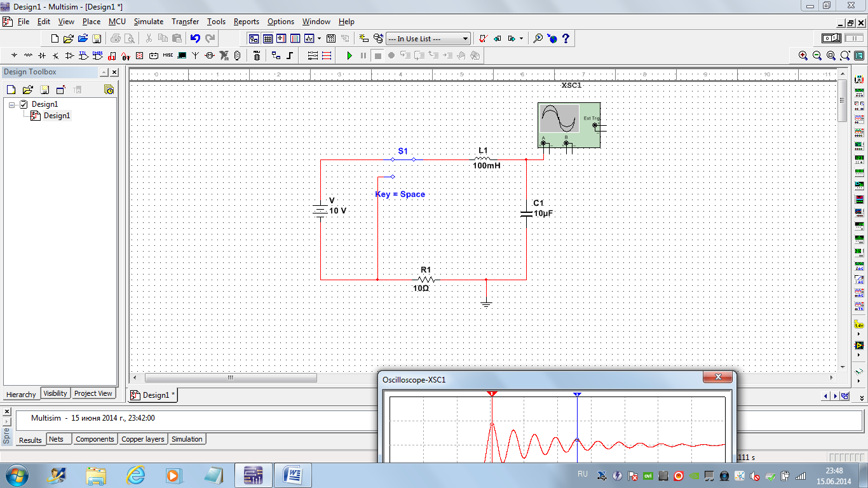The width and height of the screenshot is (868, 488).
Task: Flip the simulation on/off switch
Action: coord(831,38)
